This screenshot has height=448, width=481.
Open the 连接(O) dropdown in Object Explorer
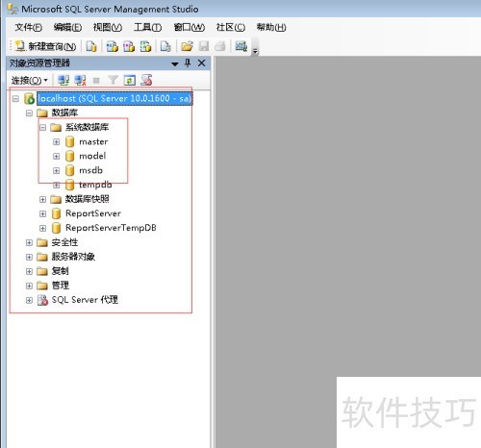tap(29, 80)
